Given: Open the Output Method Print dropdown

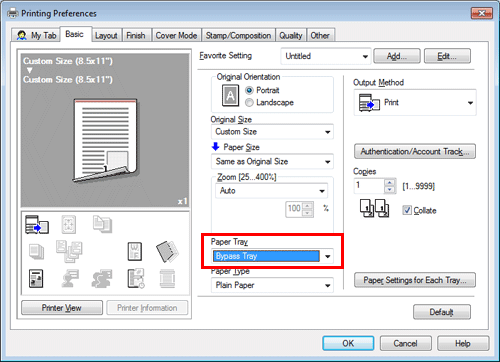Looking at the screenshot, I should click(x=415, y=103).
